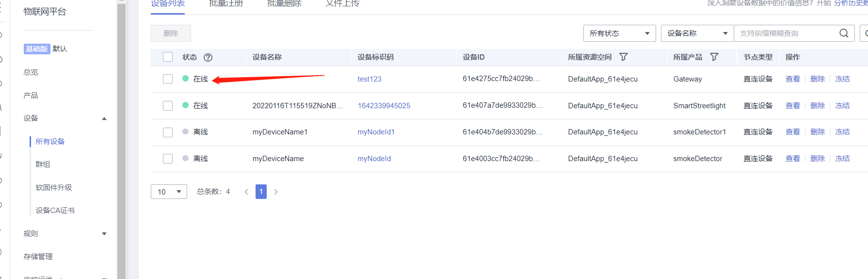Filter by product funnel icon
This screenshot has height=279, width=868.
pyautogui.click(x=714, y=57)
